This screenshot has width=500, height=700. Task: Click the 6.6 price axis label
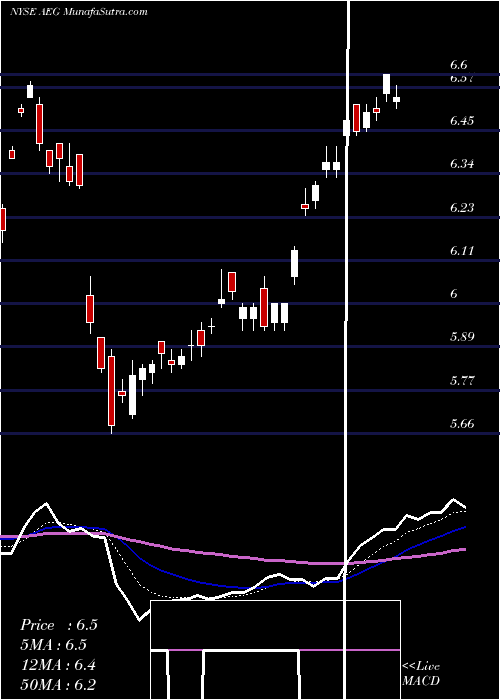coord(458,65)
